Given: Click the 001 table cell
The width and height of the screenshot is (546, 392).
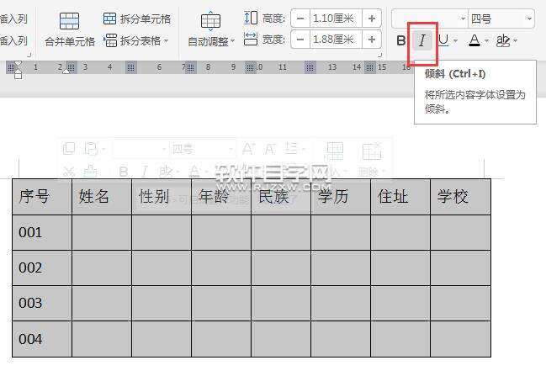Looking at the screenshot, I should click(x=42, y=232).
